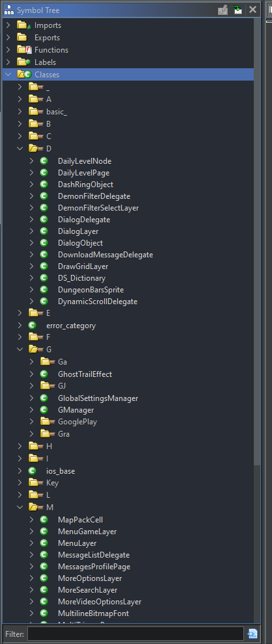This screenshot has height=644, width=272.
Task: Expand the DialogObject class
Action: [x=32, y=243]
